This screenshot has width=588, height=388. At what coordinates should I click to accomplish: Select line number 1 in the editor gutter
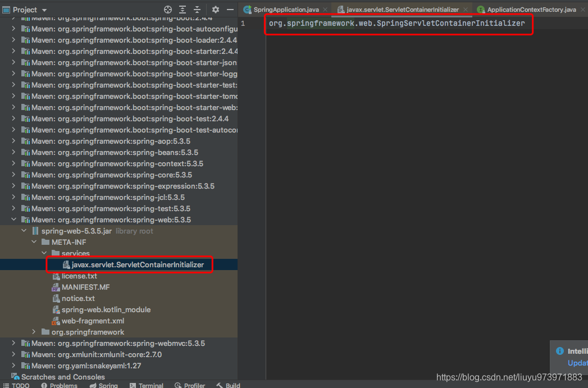coord(242,23)
